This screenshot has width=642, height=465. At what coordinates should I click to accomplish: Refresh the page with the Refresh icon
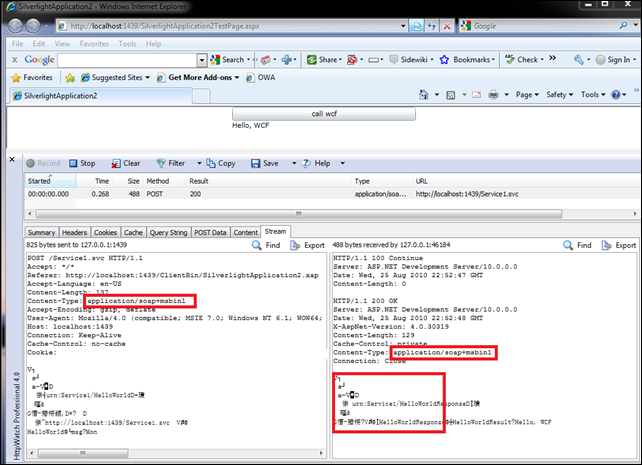coord(432,26)
